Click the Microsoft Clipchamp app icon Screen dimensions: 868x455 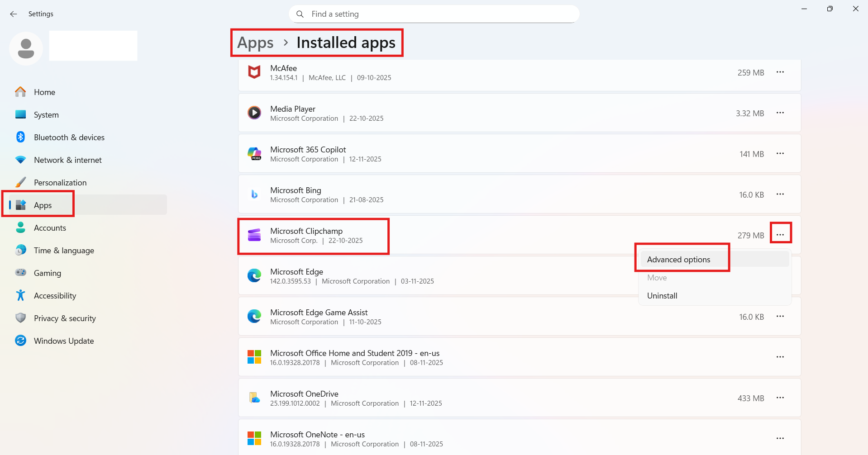pos(254,235)
